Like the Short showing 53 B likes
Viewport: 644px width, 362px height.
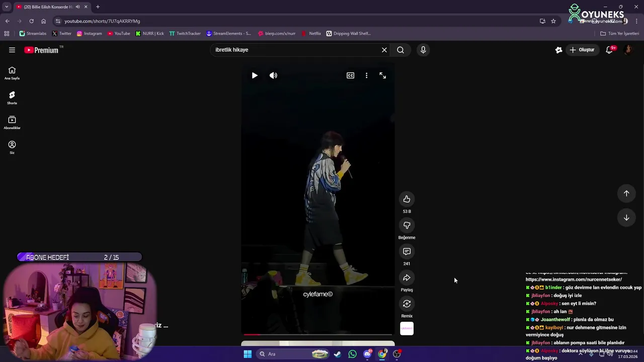[407, 199]
